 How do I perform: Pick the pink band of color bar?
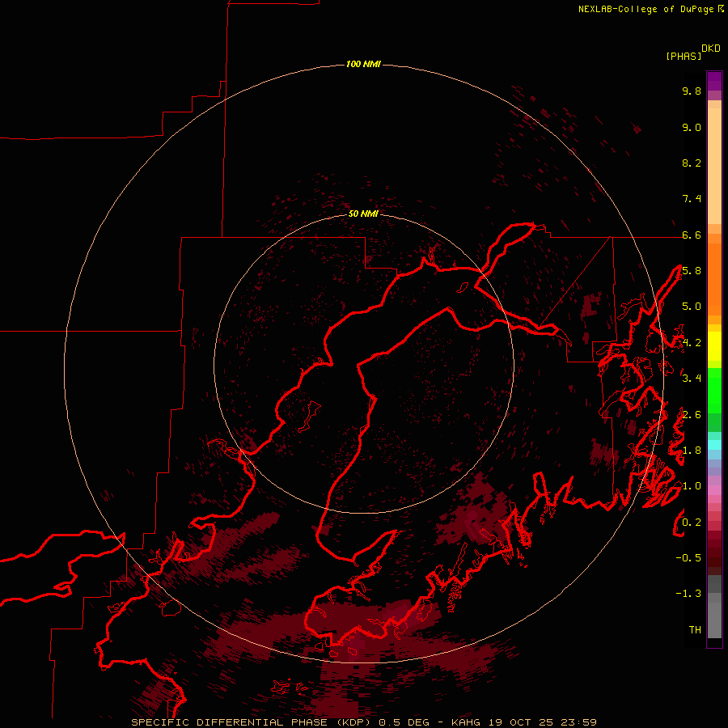coord(714,490)
